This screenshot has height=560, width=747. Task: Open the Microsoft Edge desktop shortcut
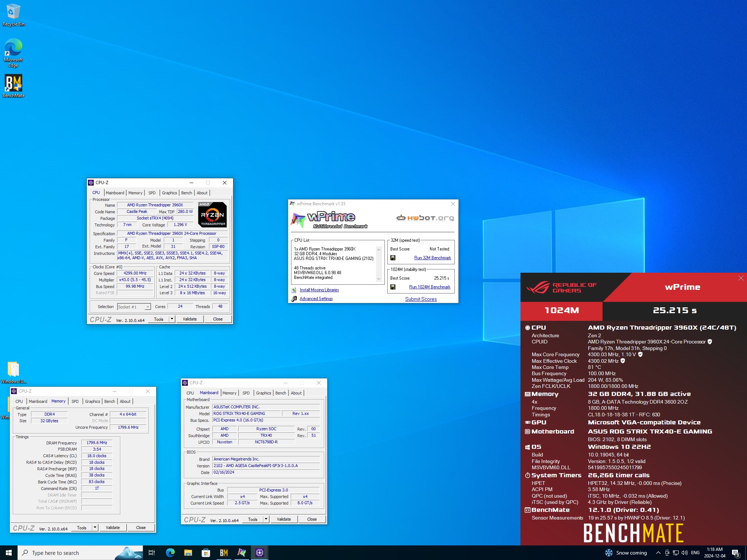13,53
